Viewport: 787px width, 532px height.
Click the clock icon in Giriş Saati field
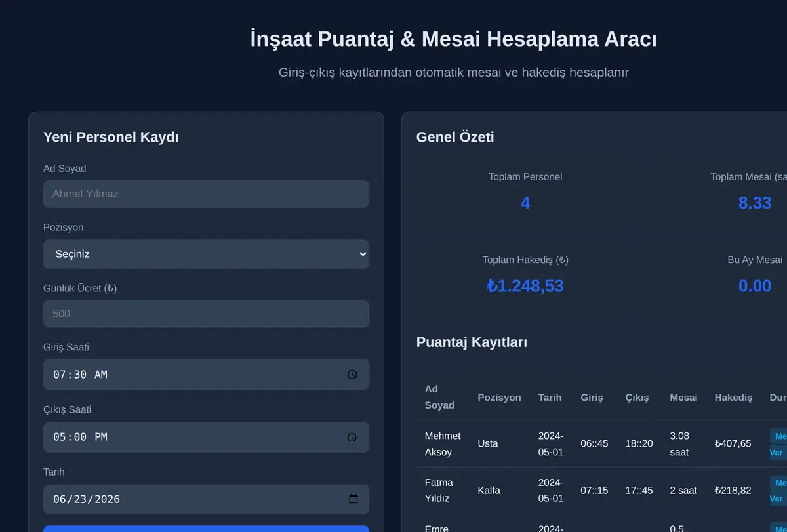pos(352,375)
